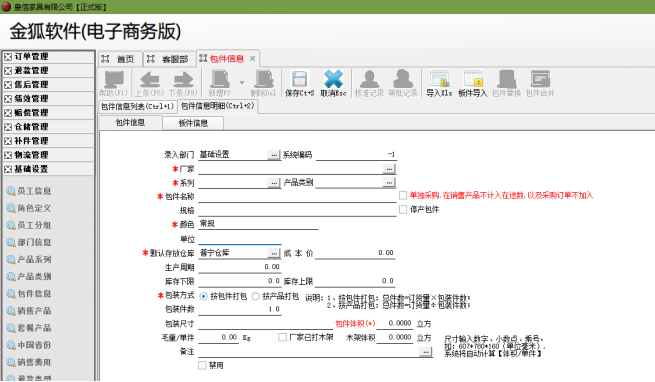The image size is (655, 382).
Task: Click the 颜色 field showing 常规
Action: [258, 224]
